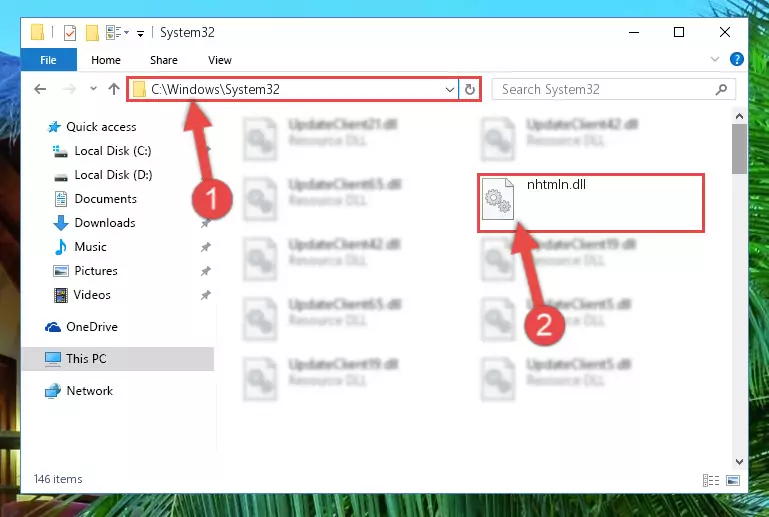Go back with the left arrow button

point(40,89)
